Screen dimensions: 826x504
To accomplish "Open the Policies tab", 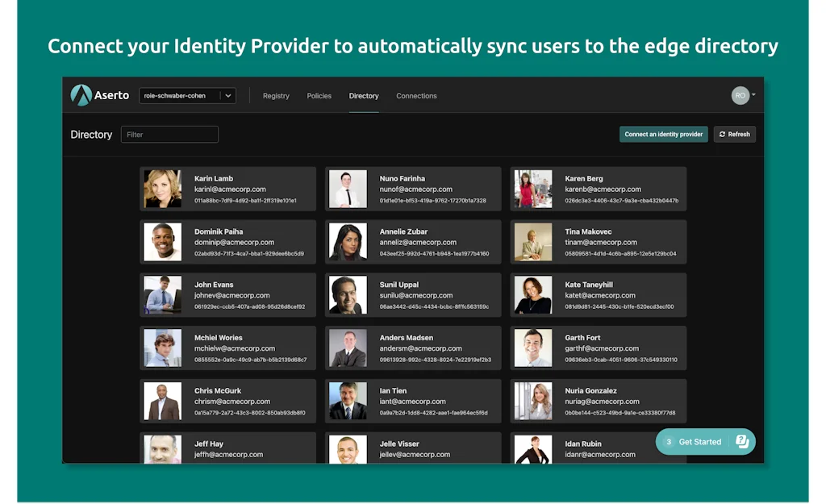I will pos(319,96).
